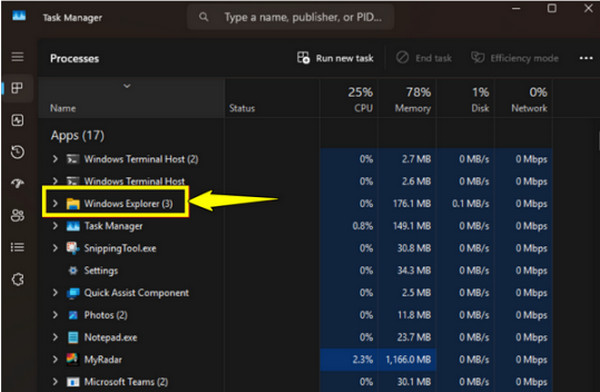
Task: Click the SnippingTool.exe icon
Action: (x=73, y=248)
